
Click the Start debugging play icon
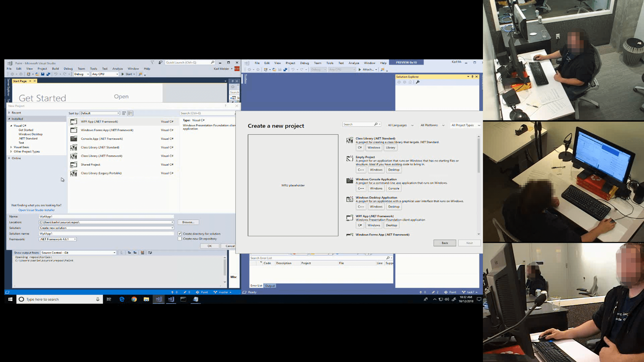pyautogui.click(x=123, y=74)
